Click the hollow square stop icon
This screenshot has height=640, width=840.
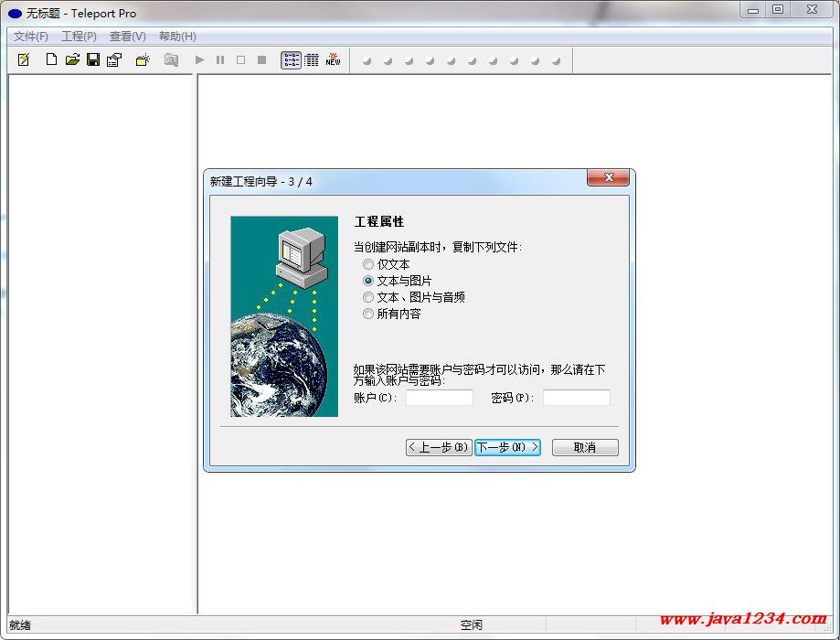pyautogui.click(x=241, y=59)
